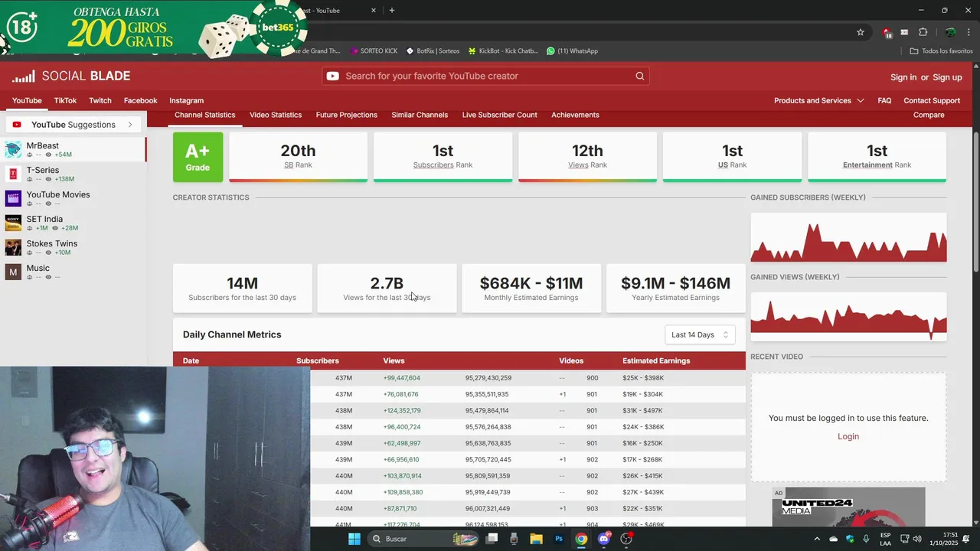The height and width of the screenshot is (551, 980).
Task: Open Photoshop from the taskbar
Action: [x=559, y=539]
